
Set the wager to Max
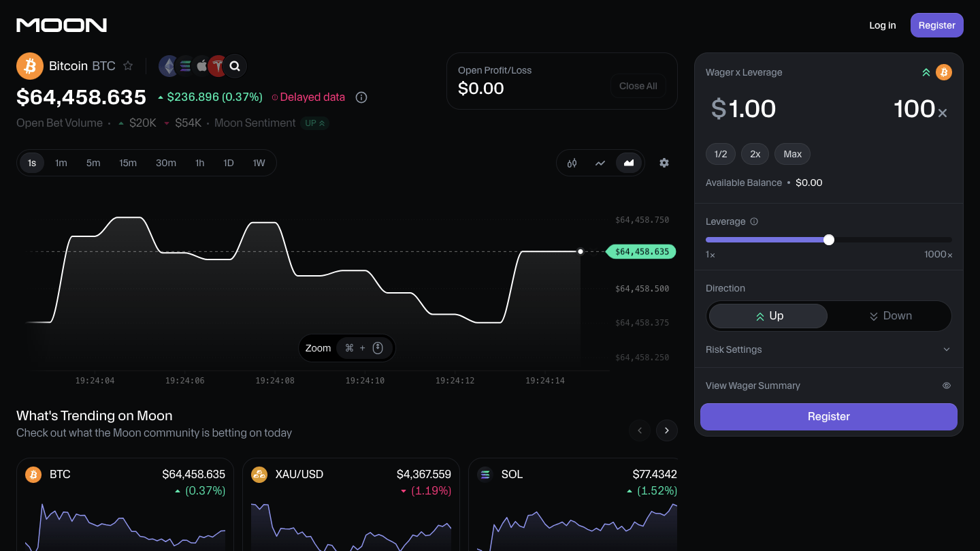pyautogui.click(x=793, y=154)
